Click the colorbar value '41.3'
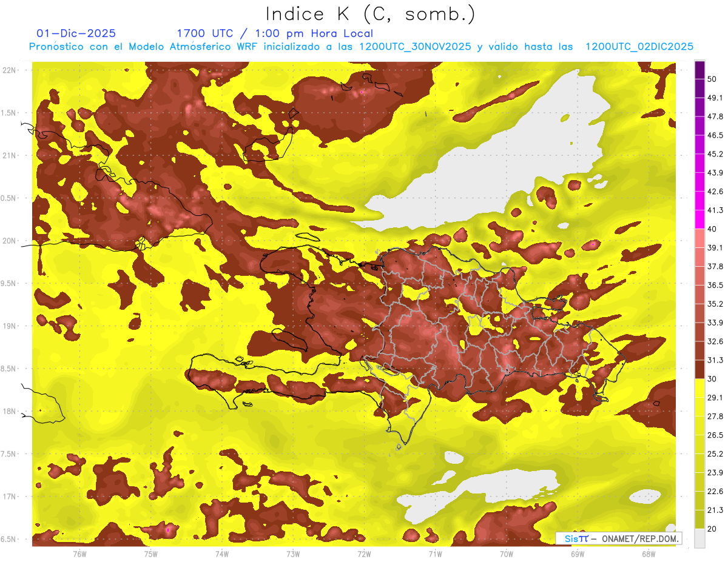The image size is (728, 562). [715, 210]
